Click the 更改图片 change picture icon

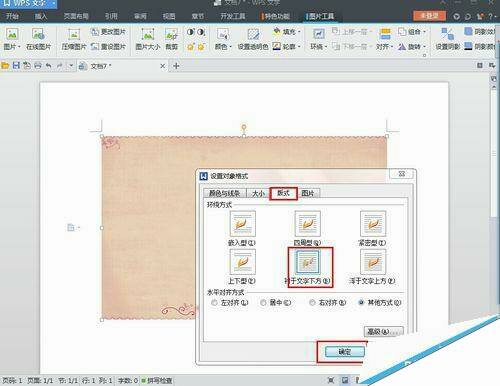point(95,32)
